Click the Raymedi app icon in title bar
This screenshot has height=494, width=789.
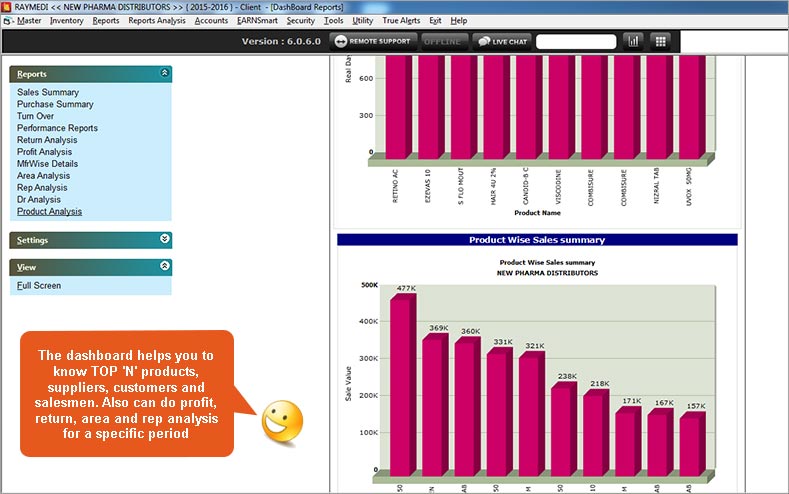point(7,6)
